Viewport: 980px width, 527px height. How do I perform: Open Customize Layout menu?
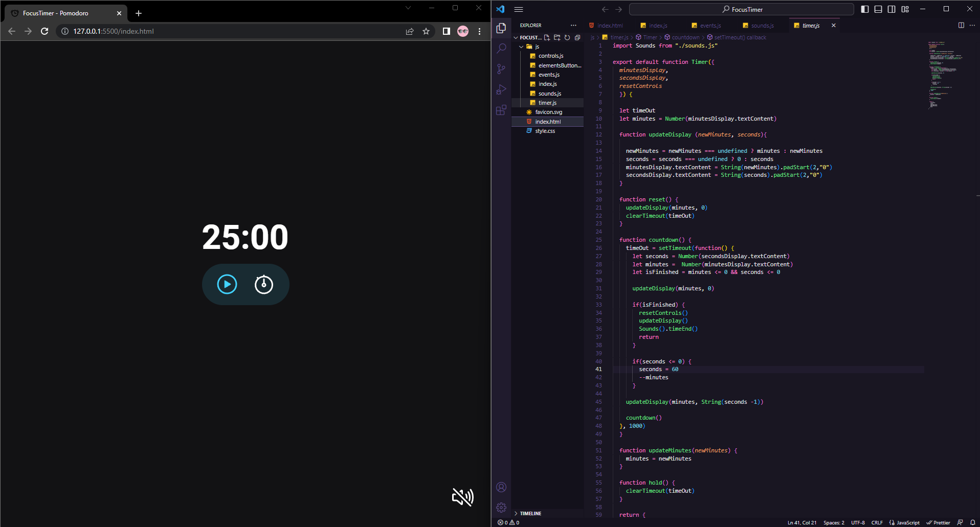click(905, 9)
